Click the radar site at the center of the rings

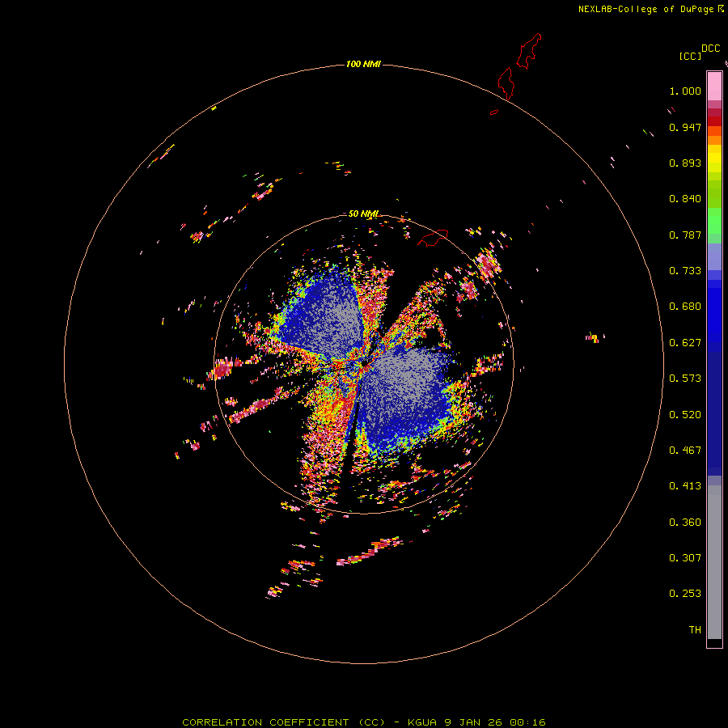click(x=364, y=364)
